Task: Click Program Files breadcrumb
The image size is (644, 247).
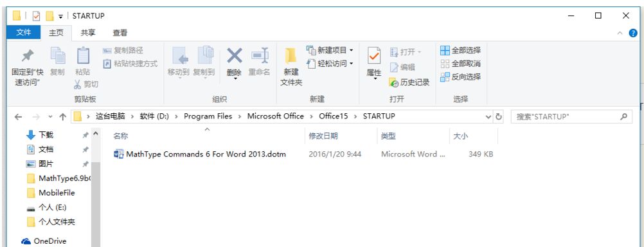Action: pyautogui.click(x=208, y=116)
